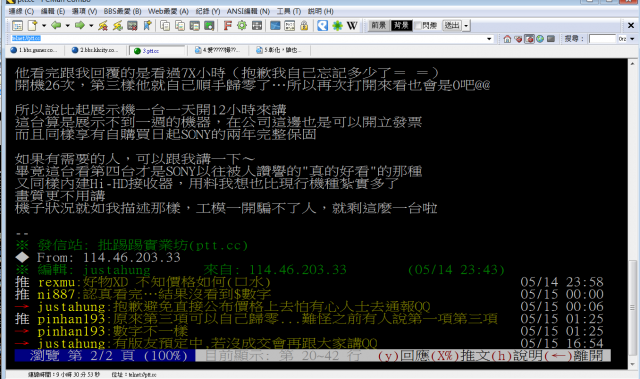This screenshot has height=379, width=640.
Task: Toggle the 閃爍 blink checkbox
Action: click(x=418, y=26)
